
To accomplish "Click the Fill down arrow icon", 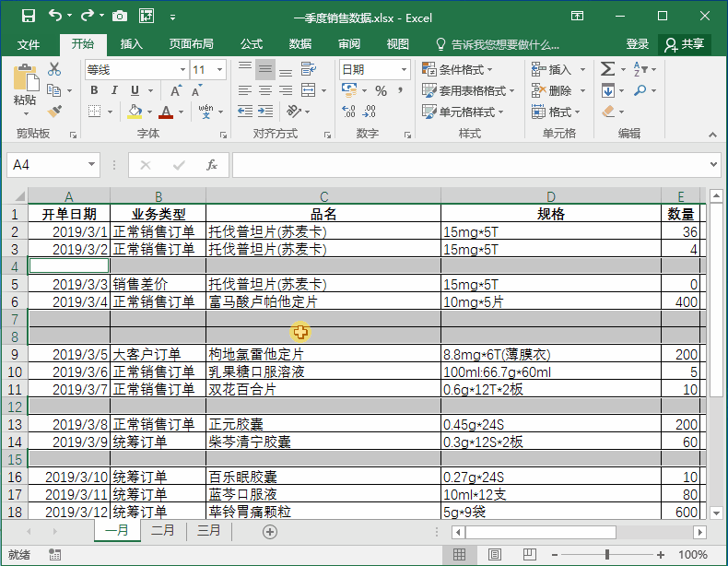I will click(608, 90).
